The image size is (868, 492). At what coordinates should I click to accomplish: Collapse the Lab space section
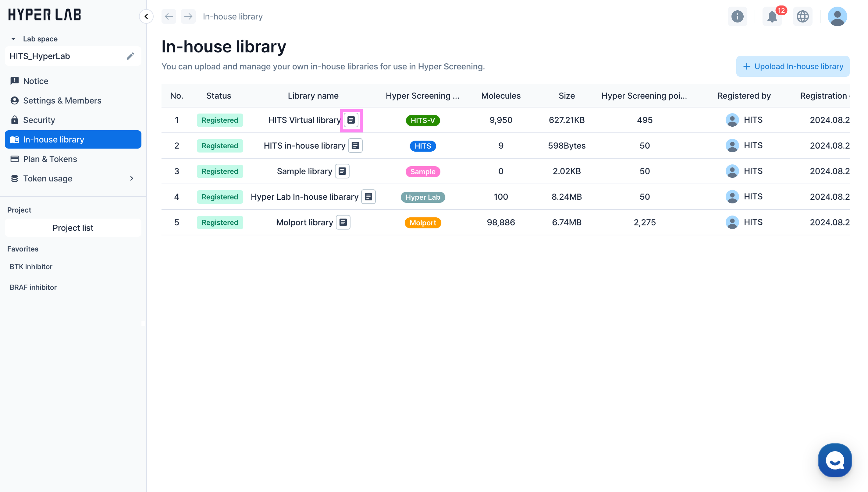14,39
